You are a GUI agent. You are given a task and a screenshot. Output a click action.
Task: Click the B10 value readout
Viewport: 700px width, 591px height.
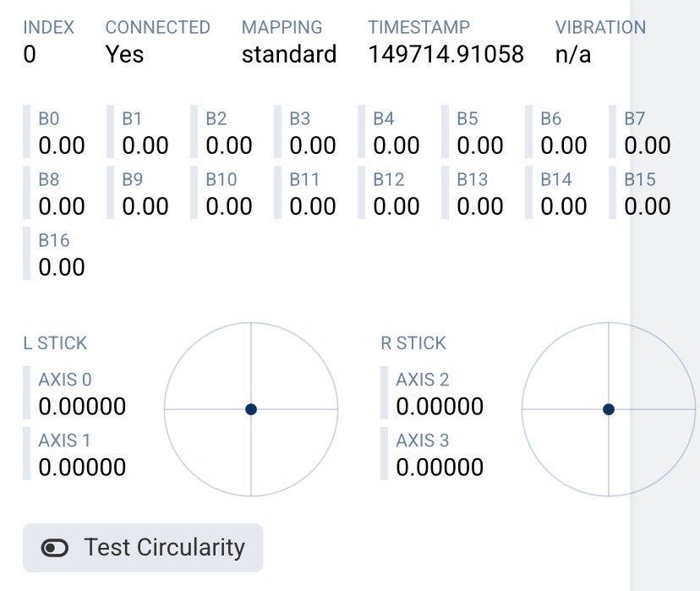pyautogui.click(x=229, y=206)
